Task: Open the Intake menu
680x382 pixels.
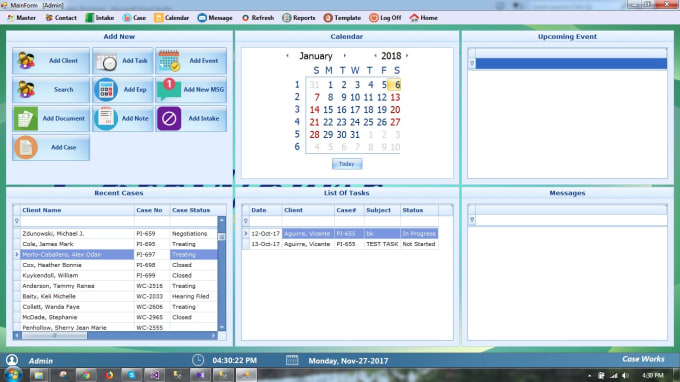Action: (100, 18)
